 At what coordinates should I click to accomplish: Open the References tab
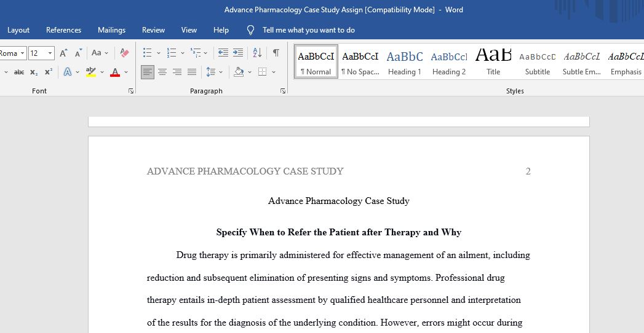pyautogui.click(x=63, y=30)
